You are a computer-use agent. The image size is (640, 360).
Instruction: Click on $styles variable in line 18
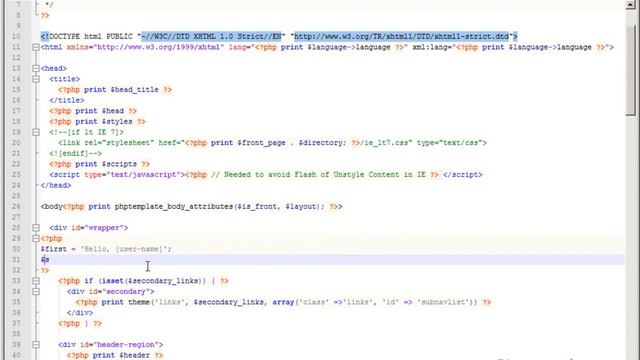click(x=117, y=122)
